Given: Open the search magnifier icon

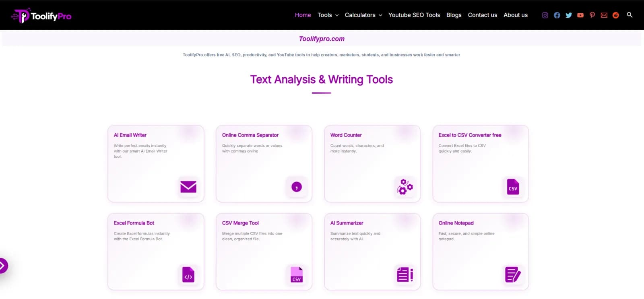Looking at the screenshot, I should tap(630, 15).
